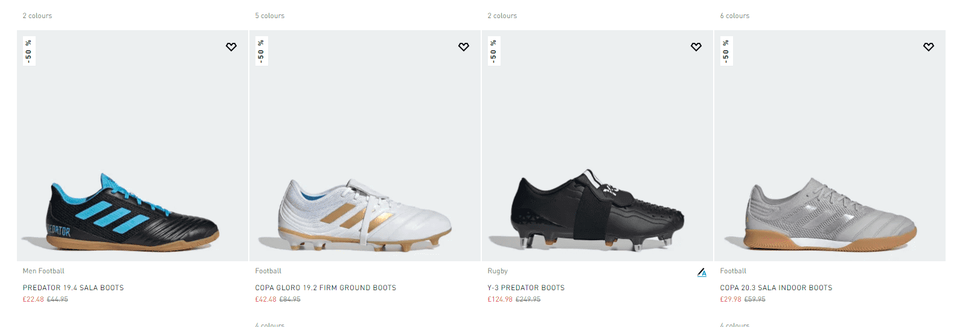This screenshot has width=980, height=327.
Task: Click the customisation icon beside Rugby label
Action: 702,273
